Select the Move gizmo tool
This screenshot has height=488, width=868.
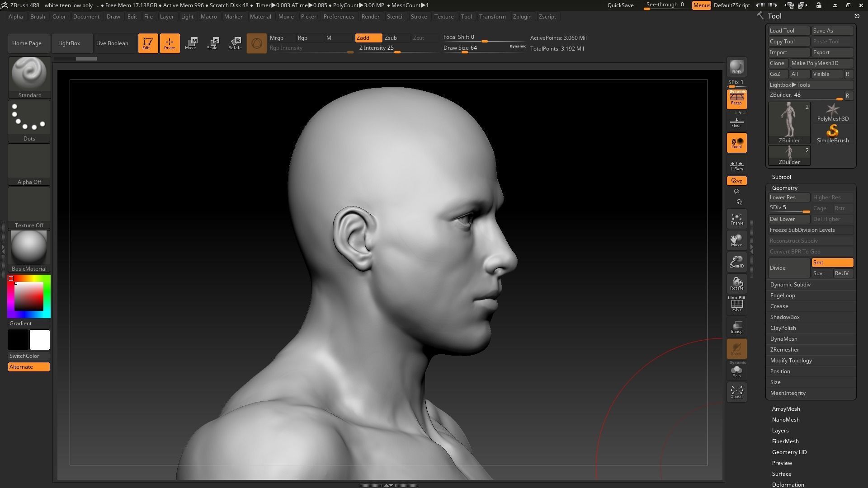coord(191,43)
